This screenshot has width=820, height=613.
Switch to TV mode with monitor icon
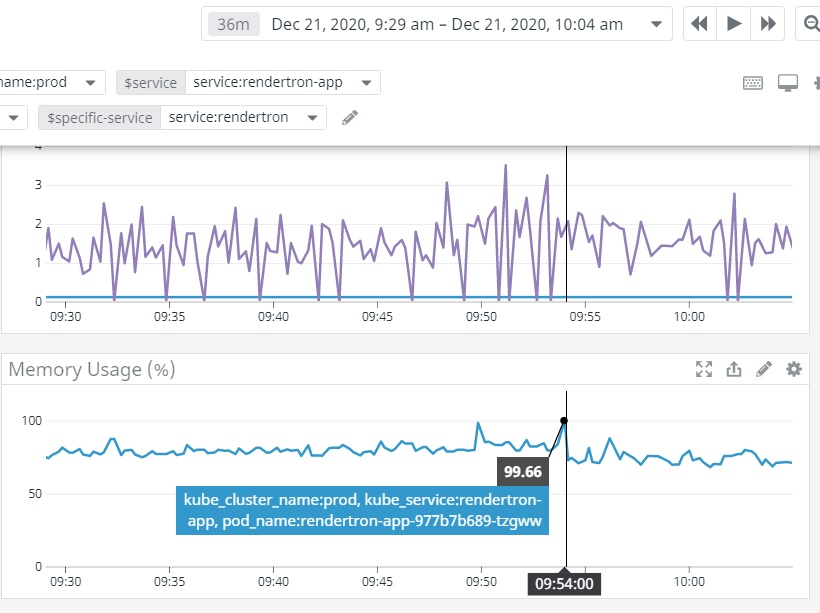788,83
